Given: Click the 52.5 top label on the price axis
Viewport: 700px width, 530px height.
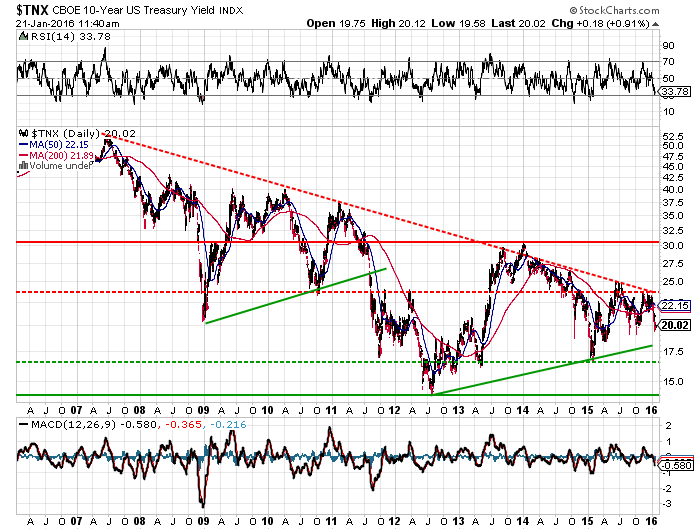Looking at the screenshot, I should [x=671, y=137].
